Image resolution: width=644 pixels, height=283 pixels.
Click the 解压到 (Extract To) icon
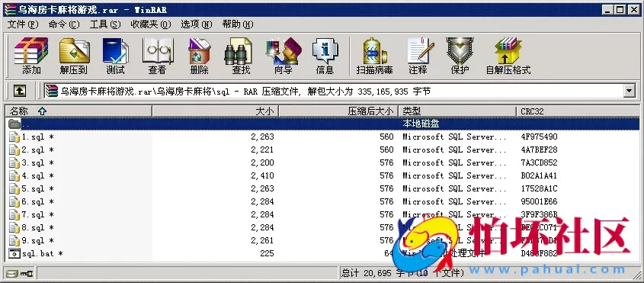pos(74,56)
